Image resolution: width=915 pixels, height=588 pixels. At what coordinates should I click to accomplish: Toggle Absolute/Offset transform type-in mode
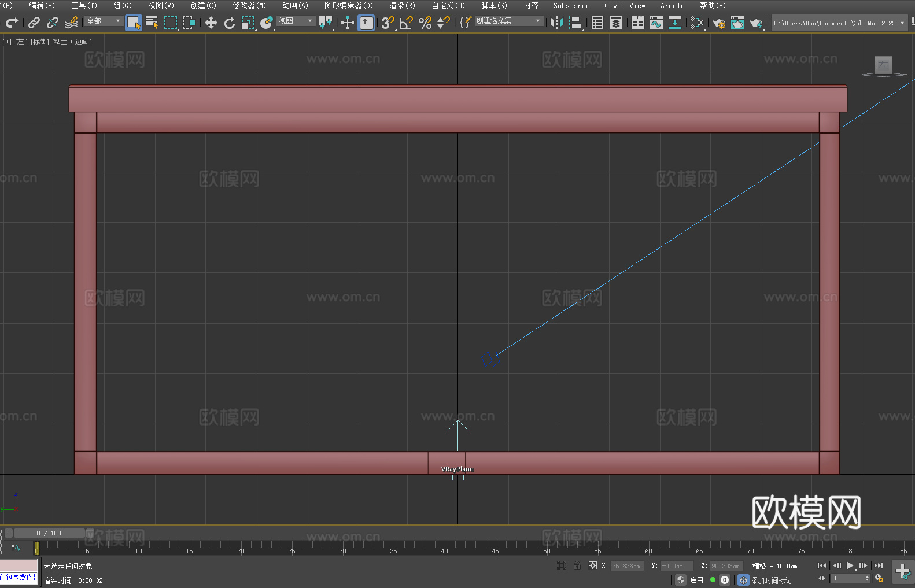pos(592,565)
